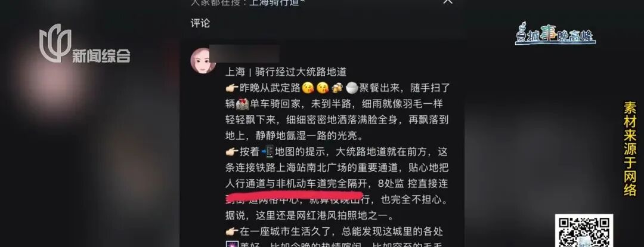Click the second kissing face emoji
This screenshot has height=247, width=644.
[323, 88]
